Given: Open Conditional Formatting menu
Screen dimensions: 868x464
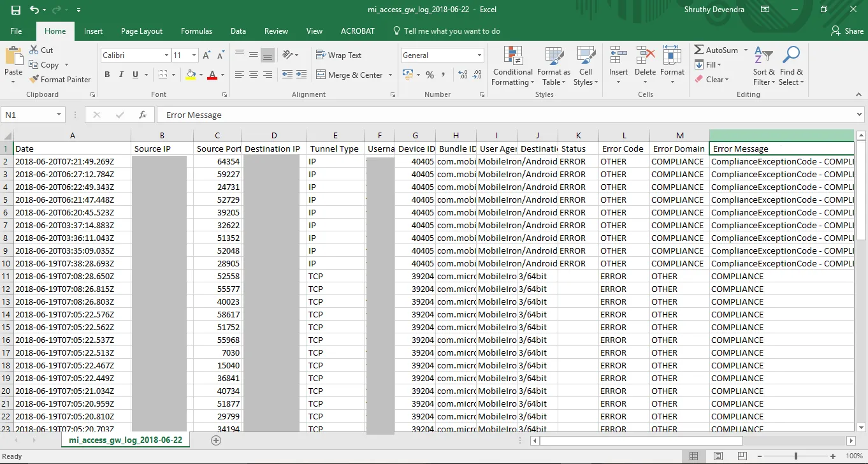Looking at the screenshot, I should pos(513,66).
